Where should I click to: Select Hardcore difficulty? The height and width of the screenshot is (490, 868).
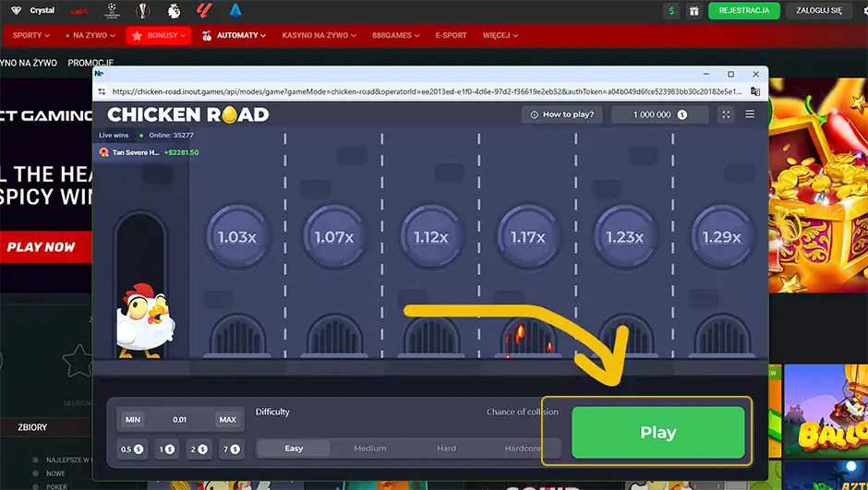pyautogui.click(x=523, y=448)
